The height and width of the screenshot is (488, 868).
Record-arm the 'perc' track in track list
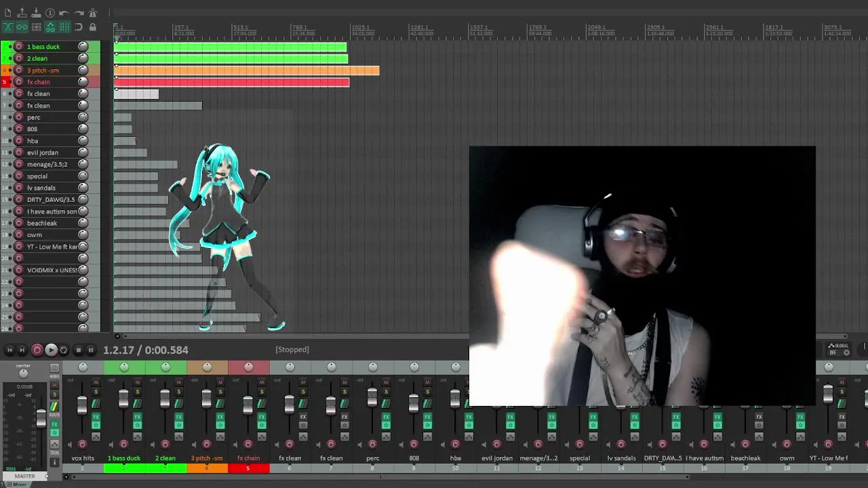coord(19,117)
